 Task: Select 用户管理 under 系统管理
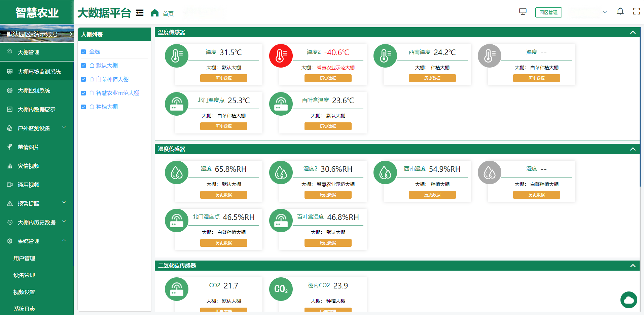24,258
